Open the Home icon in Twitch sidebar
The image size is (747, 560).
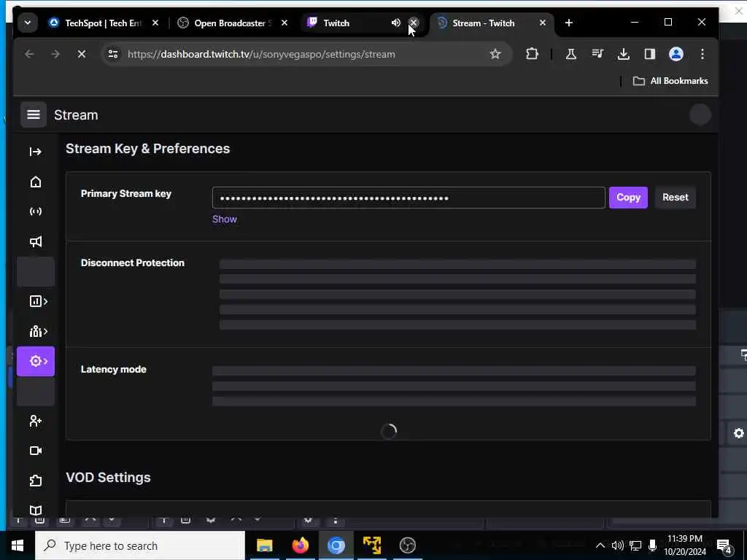coord(35,182)
